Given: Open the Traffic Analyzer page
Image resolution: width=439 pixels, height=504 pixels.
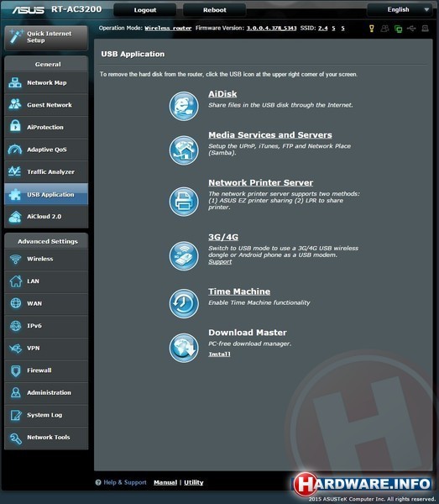Looking at the screenshot, I should click(x=46, y=171).
